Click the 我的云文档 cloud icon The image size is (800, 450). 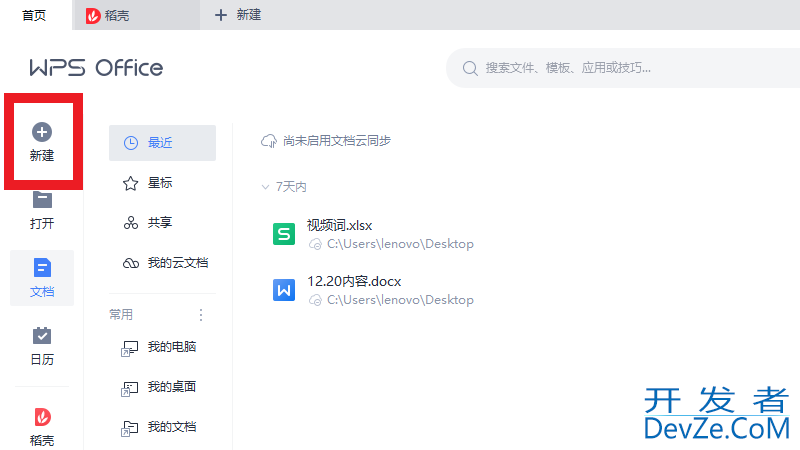click(131, 263)
